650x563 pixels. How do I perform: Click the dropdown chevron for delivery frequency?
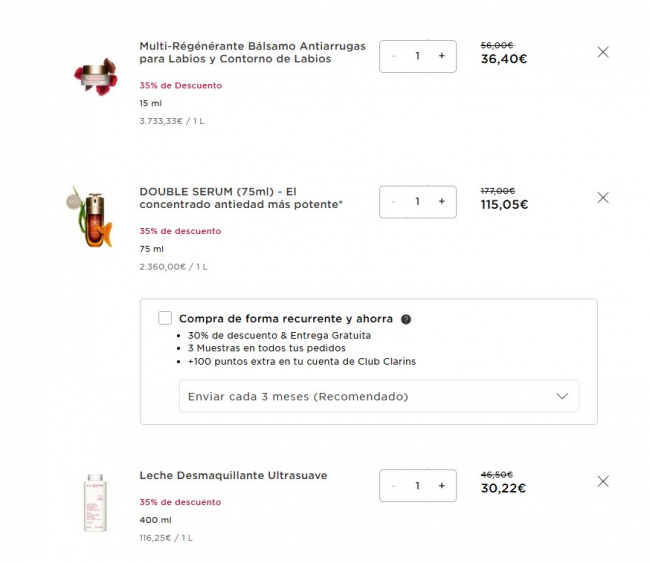pos(561,396)
